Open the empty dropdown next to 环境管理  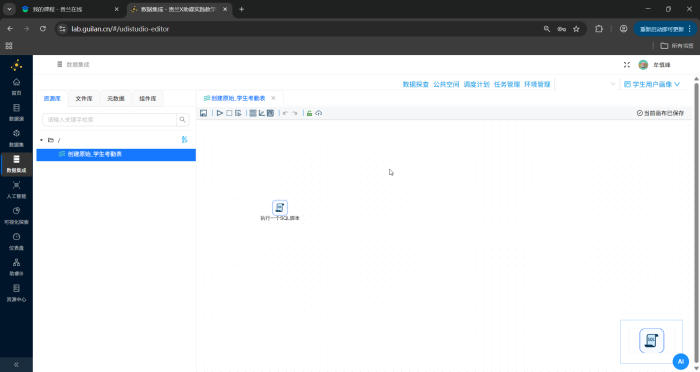point(587,84)
